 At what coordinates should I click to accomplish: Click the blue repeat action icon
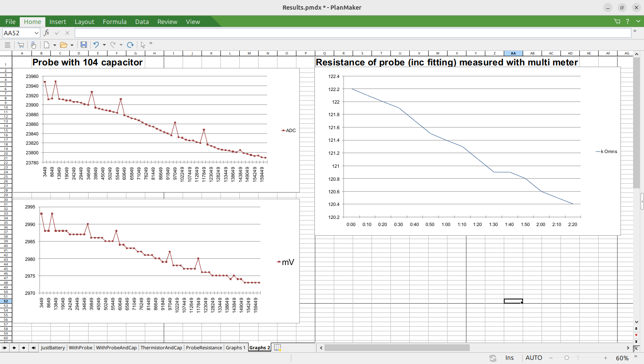tap(130, 45)
